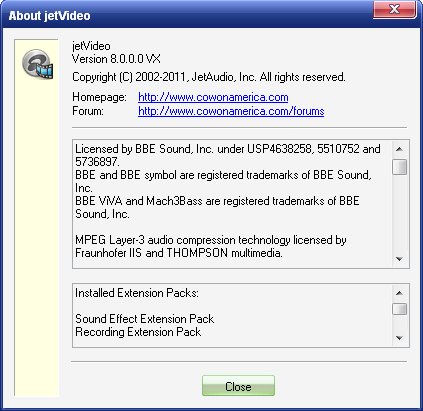
Task: Click down arrow of license text scrollbar
Action: [399, 259]
